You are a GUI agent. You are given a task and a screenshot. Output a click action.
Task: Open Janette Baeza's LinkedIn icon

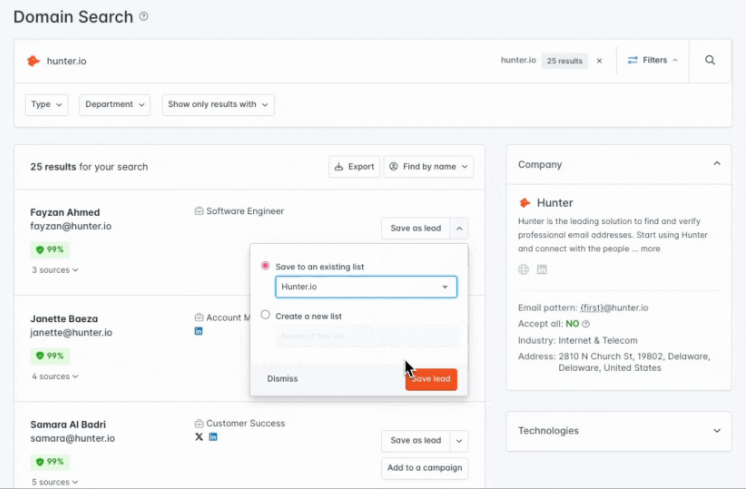coord(199,331)
